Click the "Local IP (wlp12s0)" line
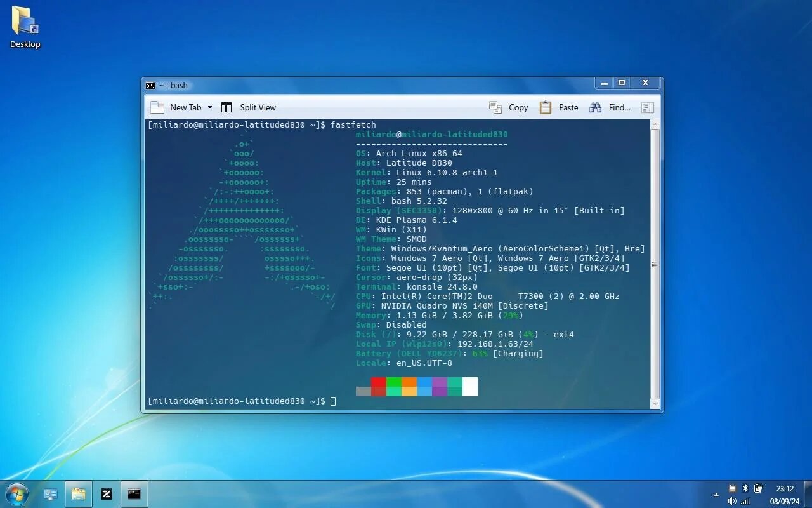 (445, 344)
